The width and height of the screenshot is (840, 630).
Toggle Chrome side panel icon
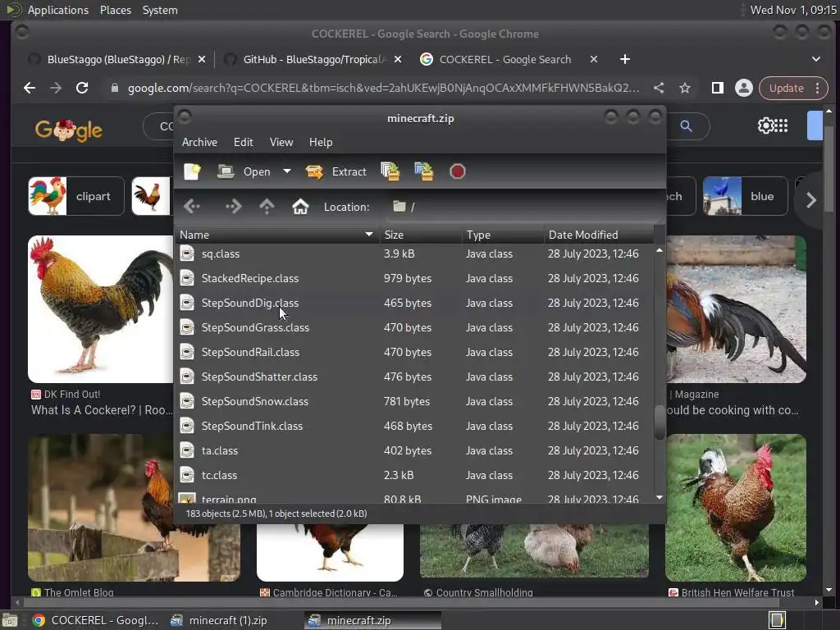pyautogui.click(x=717, y=88)
